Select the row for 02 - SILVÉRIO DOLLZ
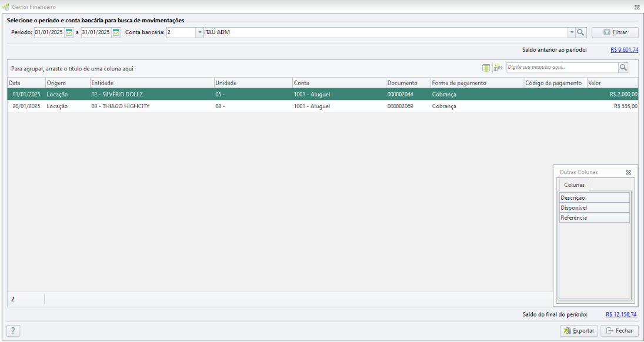Image resolution: width=644 pixels, height=342 pixels. tap(323, 95)
